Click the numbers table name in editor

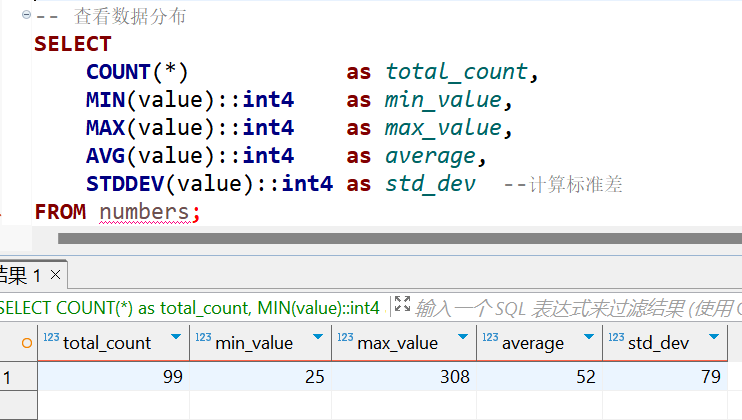(144, 212)
